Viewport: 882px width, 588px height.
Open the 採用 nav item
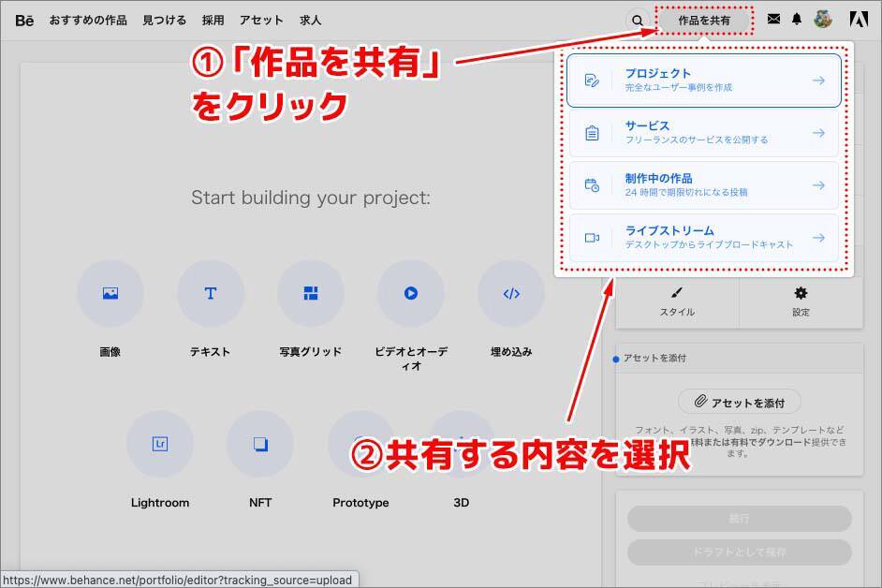click(213, 21)
